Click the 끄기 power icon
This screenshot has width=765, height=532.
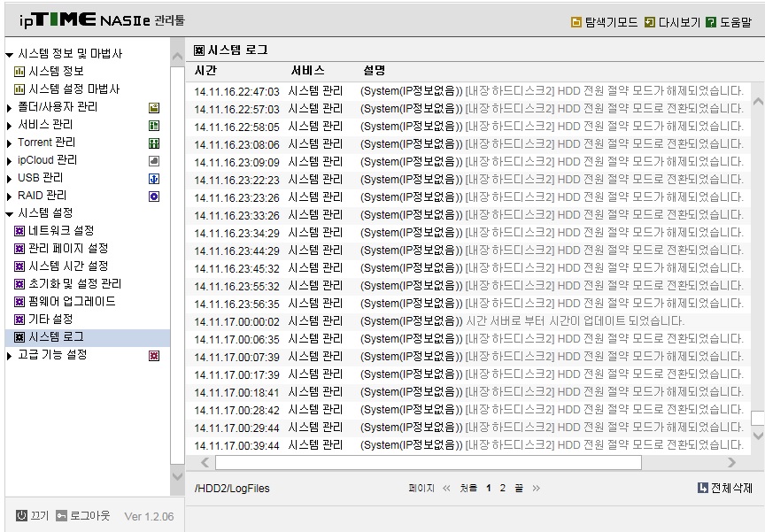coord(21,515)
